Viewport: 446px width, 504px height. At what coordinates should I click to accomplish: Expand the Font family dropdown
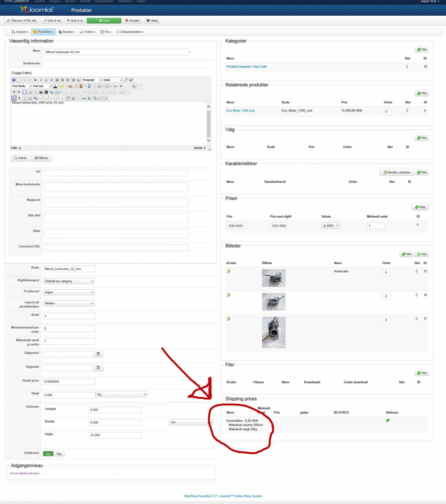pos(21,86)
